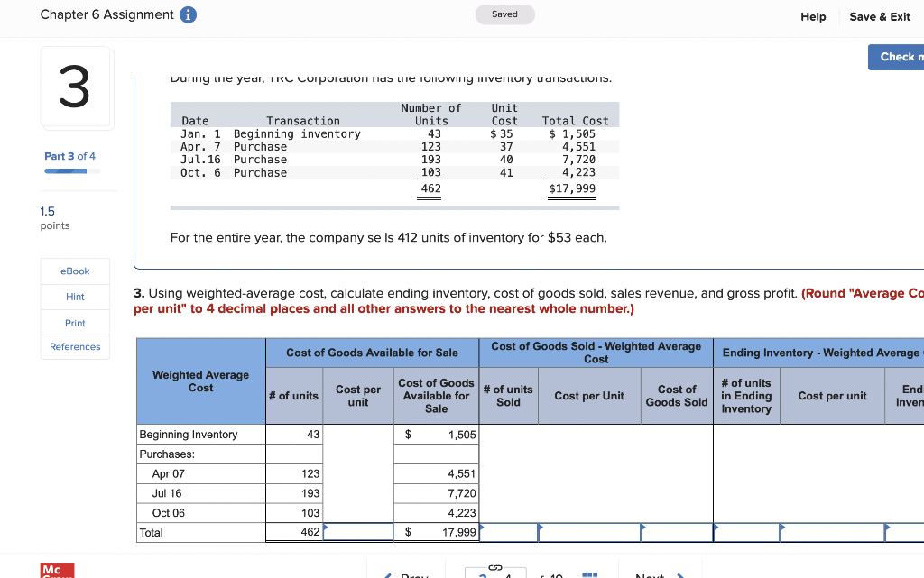Select the large question number 3 tile
Image resolution: width=924 pixels, height=578 pixels.
tap(75, 87)
